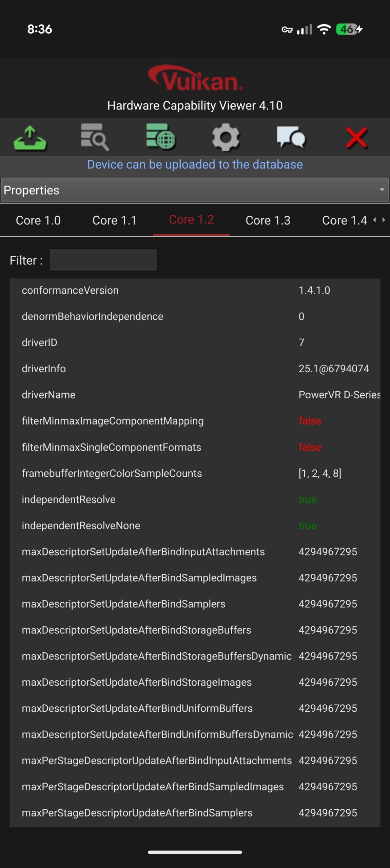Switch to the Core 1.4 tab
Image resolution: width=390 pixels, height=868 pixels.
pyautogui.click(x=345, y=220)
